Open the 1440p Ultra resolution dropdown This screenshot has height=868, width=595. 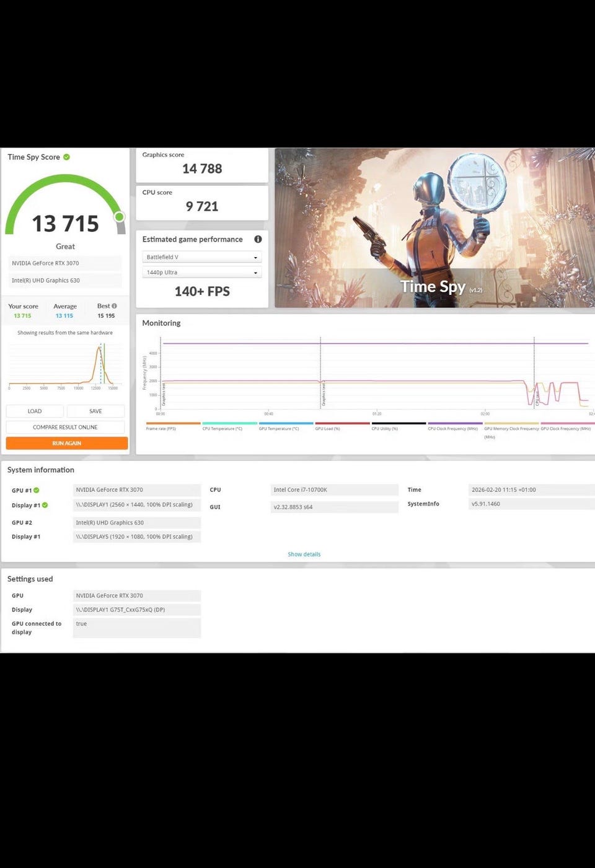tap(202, 273)
